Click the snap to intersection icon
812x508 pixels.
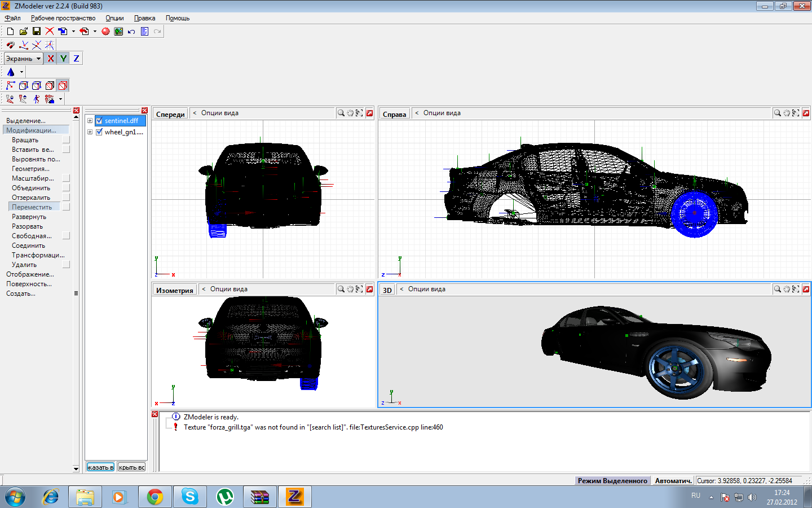tap(36, 45)
